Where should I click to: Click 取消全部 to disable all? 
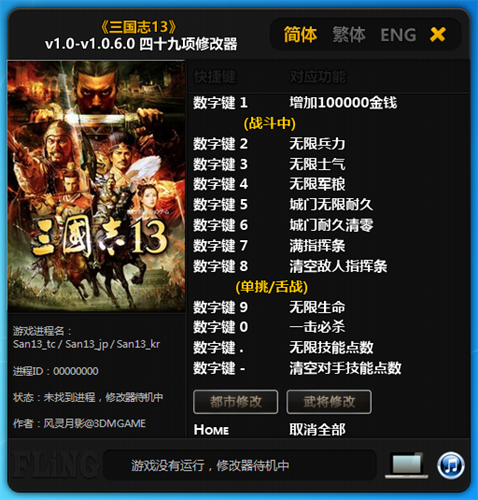(317, 430)
